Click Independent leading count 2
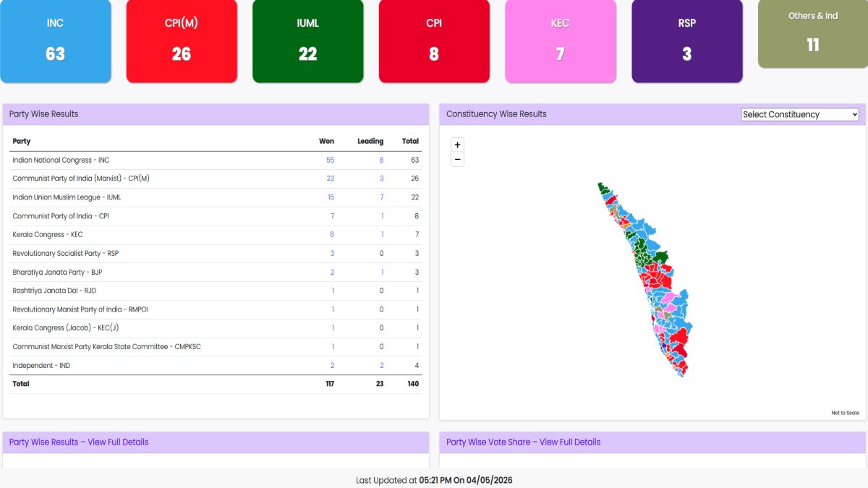This screenshot has width=868, height=488. pos(381,365)
